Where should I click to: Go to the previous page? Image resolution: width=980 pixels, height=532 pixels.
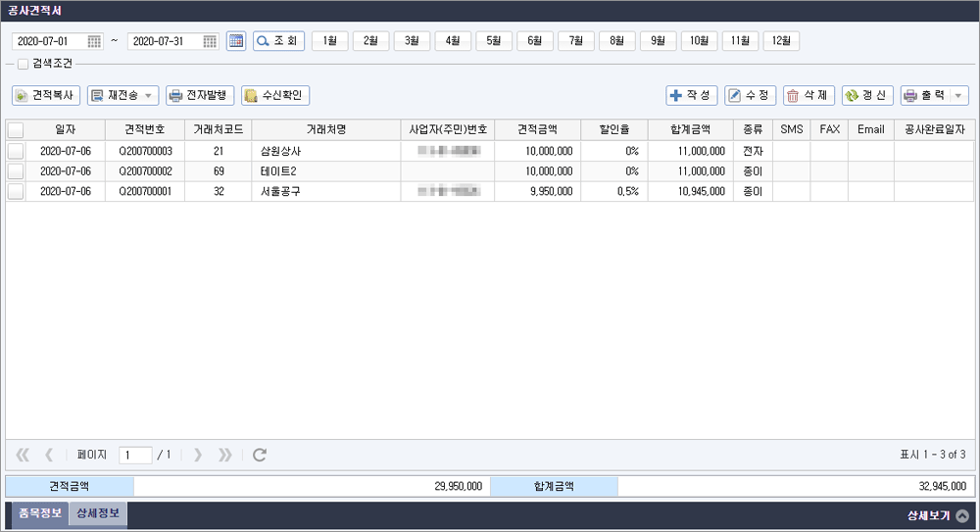click(49, 456)
